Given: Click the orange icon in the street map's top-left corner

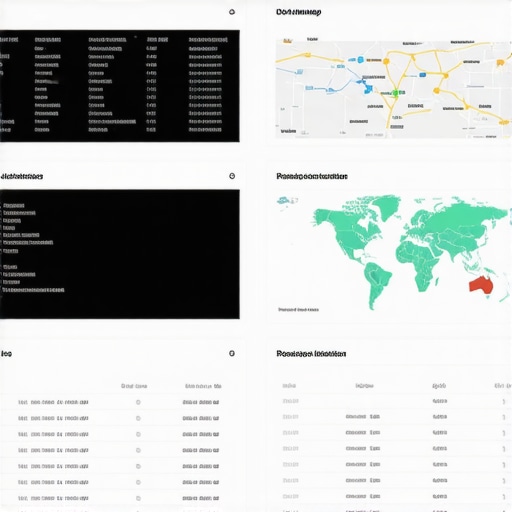Looking at the screenshot, I should pyautogui.click(x=287, y=41).
